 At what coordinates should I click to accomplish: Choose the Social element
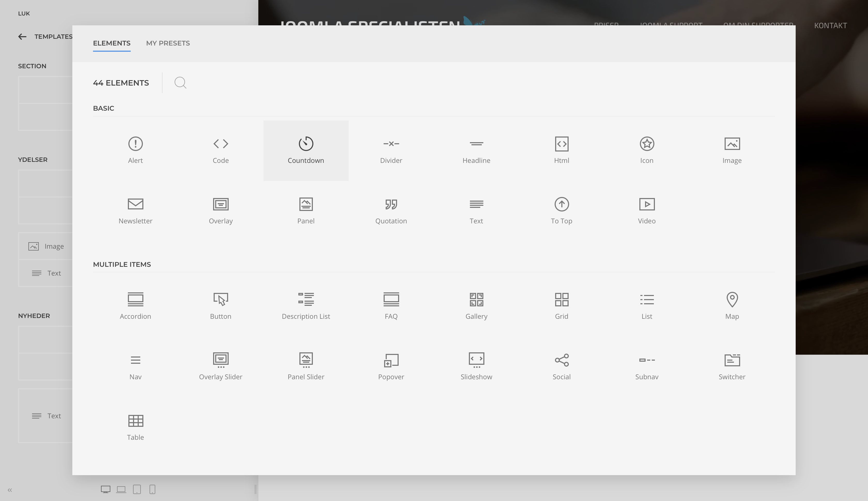pyautogui.click(x=561, y=367)
